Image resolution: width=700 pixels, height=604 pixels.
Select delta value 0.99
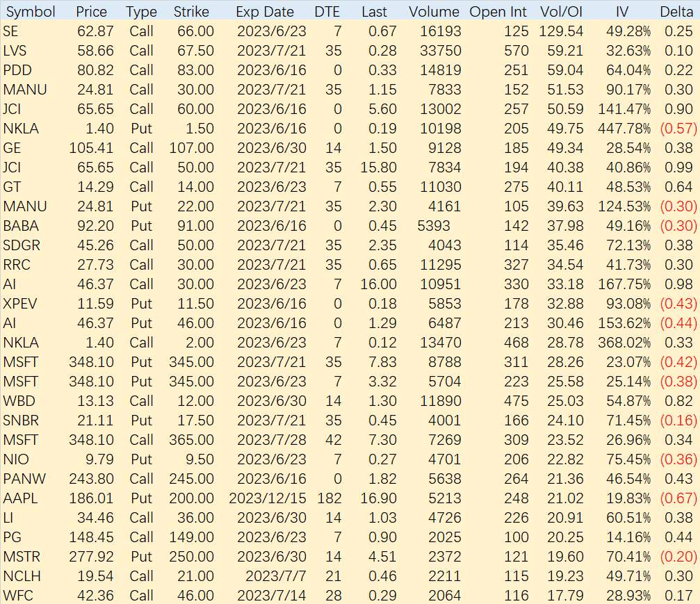678,168
